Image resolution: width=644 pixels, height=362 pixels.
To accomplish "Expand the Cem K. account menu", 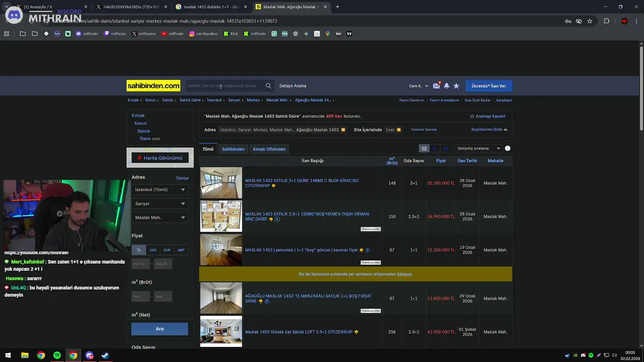I will [x=419, y=86].
